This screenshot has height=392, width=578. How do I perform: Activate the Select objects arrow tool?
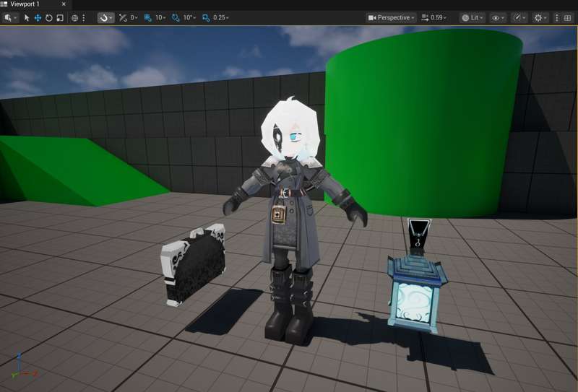[x=27, y=17]
